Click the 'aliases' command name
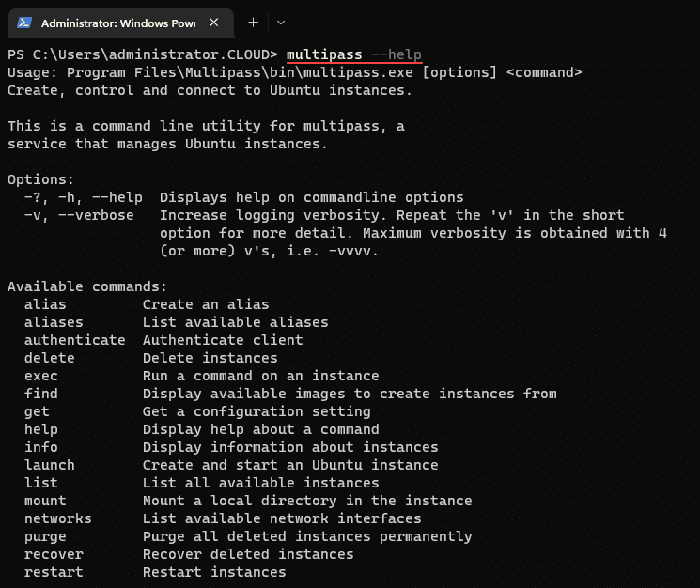Image resolution: width=700 pixels, height=588 pixels. (x=54, y=322)
